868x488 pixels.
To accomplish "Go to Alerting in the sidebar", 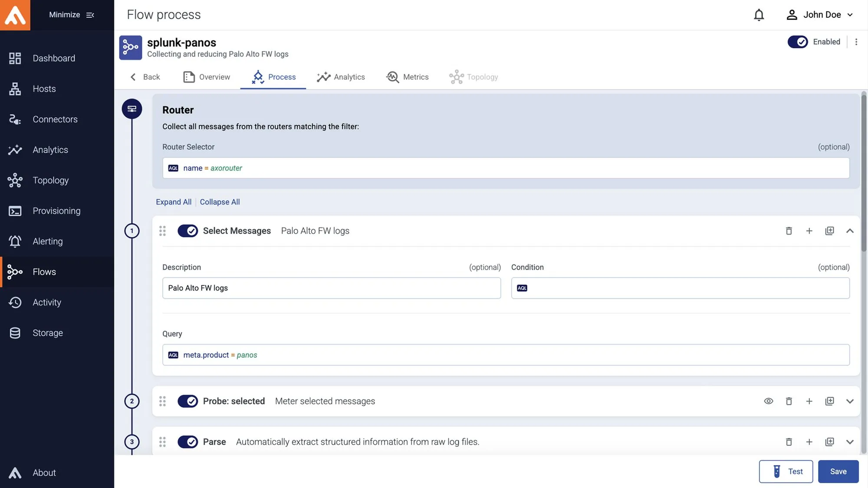I will tap(47, 241).
